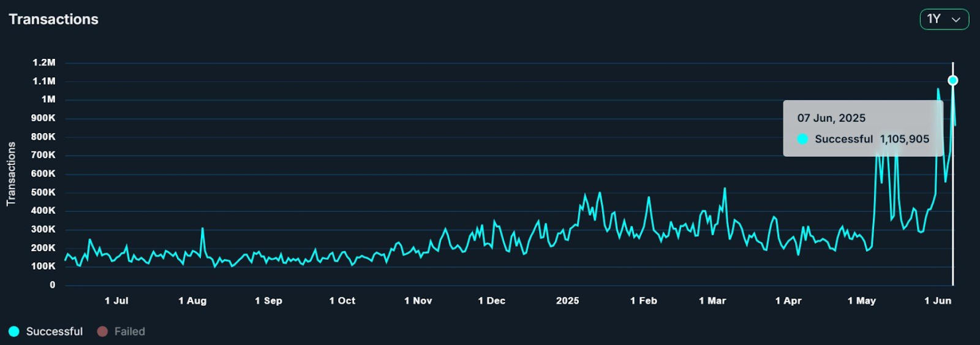Click the 200K y-axis label
This screenshot has height=345, width=980.
pyautogui.click(x=43, y=248)
